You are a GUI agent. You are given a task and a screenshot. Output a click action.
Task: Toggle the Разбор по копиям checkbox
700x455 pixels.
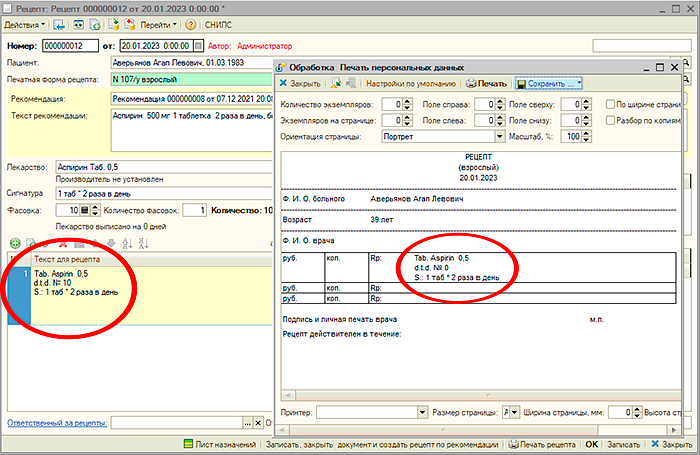tap(610, 120)
